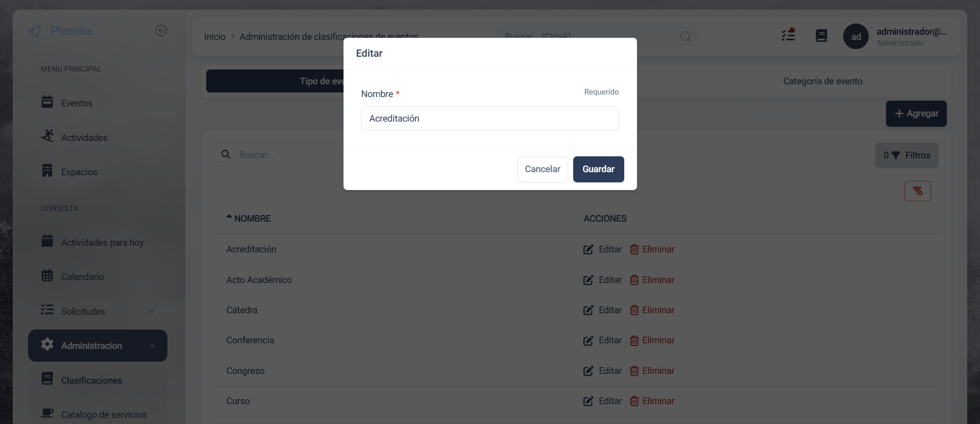Click the sidebar collapse arrow icon
Viewport: 980px width, 424px height.
pyautogui.click(x=161, y=31)
